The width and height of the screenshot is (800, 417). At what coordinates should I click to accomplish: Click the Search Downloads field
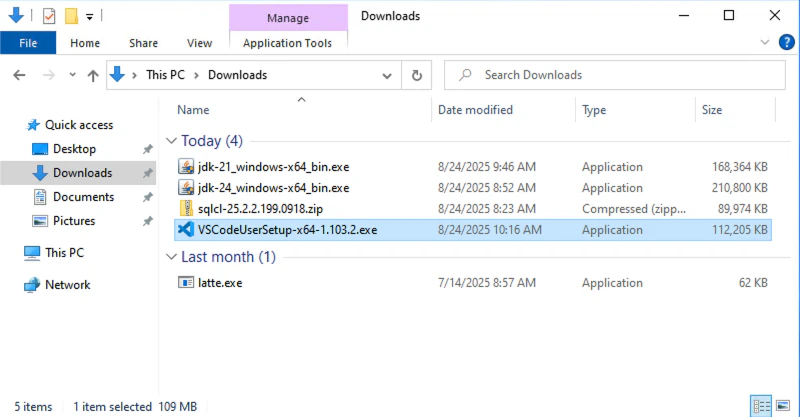click(615, 75)
